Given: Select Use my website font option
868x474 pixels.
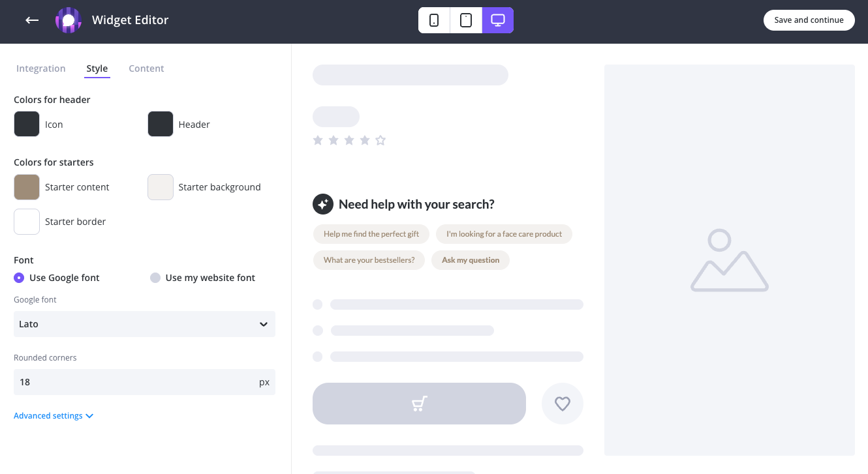Looking at the screenshot, I should [155, 278].
